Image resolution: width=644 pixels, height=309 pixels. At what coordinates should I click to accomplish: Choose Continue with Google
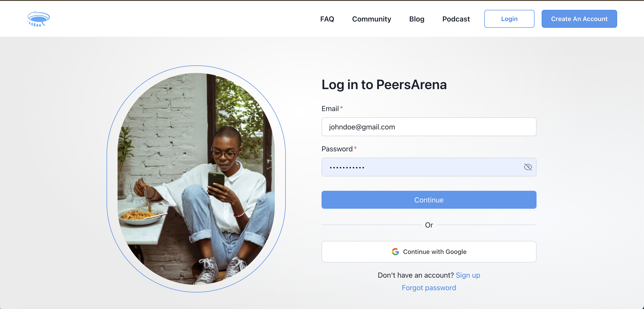[x=429, y=251]
